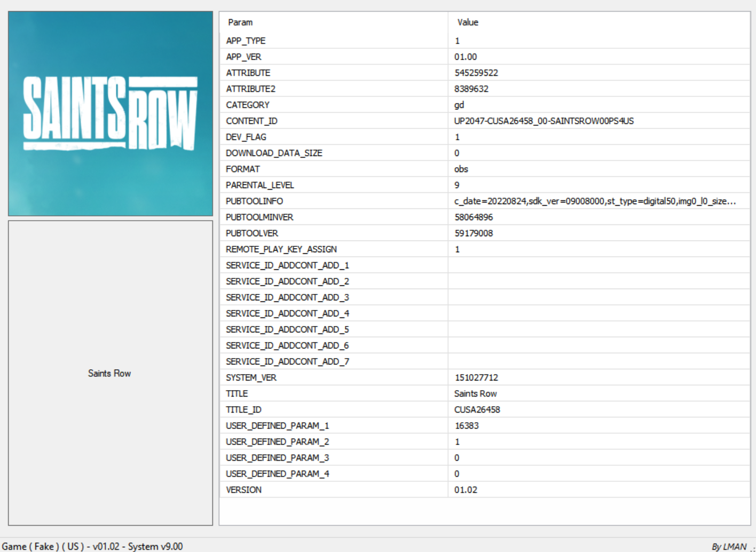Click the value 8389632
The image size is (756, 552).
(471, 89)
